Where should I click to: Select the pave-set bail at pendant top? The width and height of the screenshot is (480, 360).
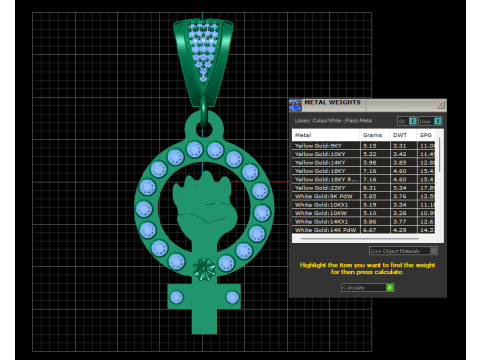[203, 62]
